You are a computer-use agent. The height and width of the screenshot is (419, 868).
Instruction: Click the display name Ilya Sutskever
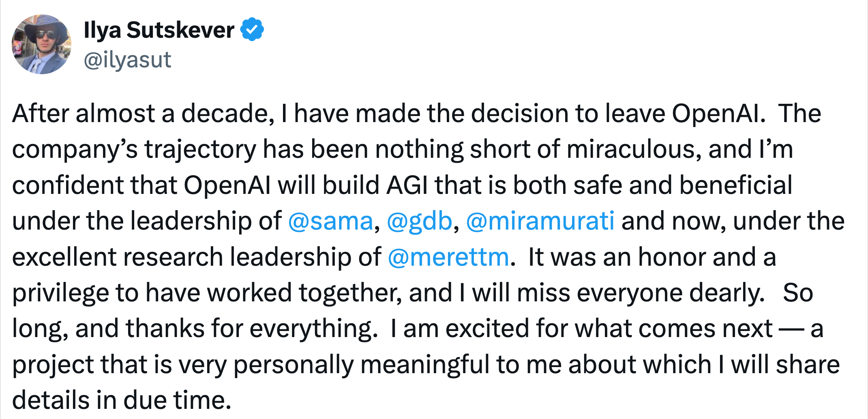pos(159,30)
